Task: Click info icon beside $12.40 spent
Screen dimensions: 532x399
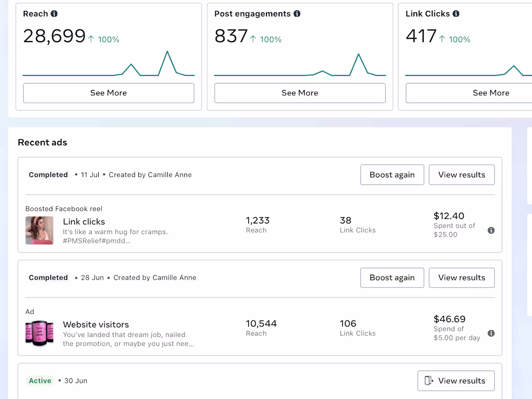Action: pyautogui.click(x=491, y=230)
